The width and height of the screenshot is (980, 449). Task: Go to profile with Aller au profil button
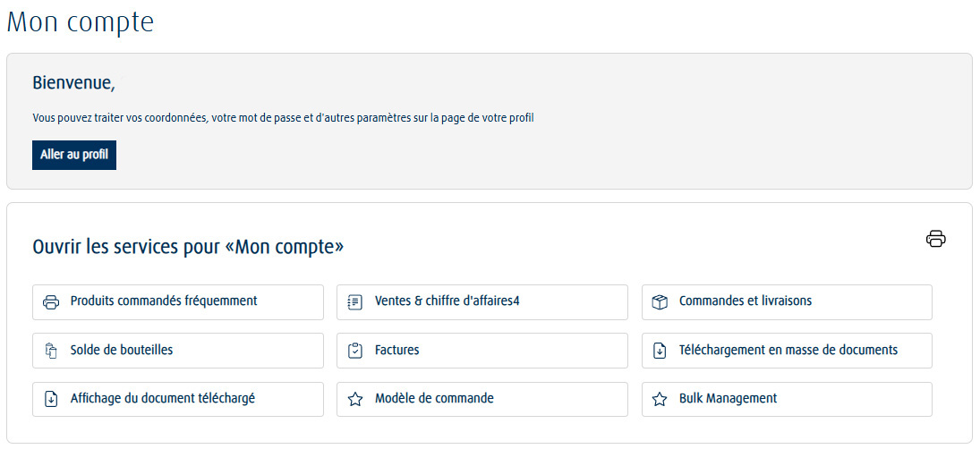click(74, 155)
